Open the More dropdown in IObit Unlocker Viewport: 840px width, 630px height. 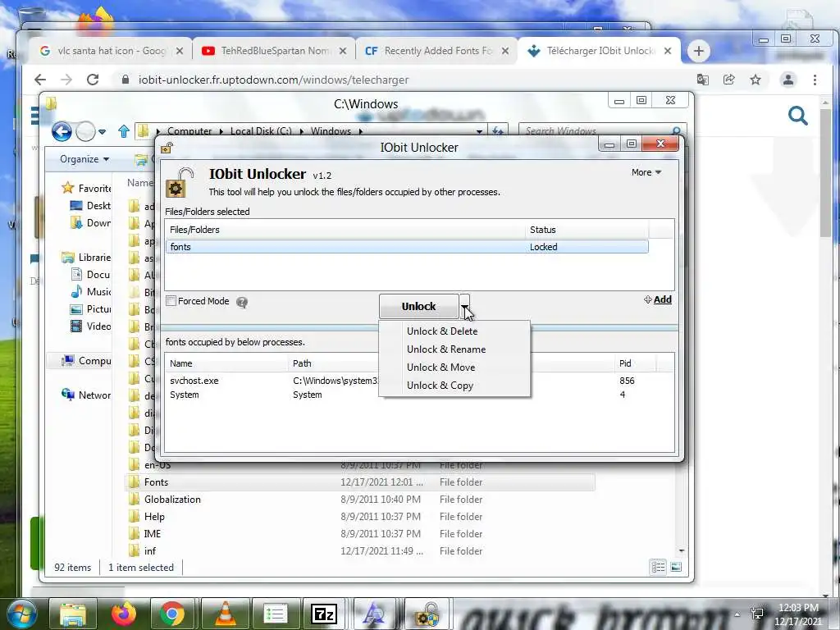click(646, 172)
